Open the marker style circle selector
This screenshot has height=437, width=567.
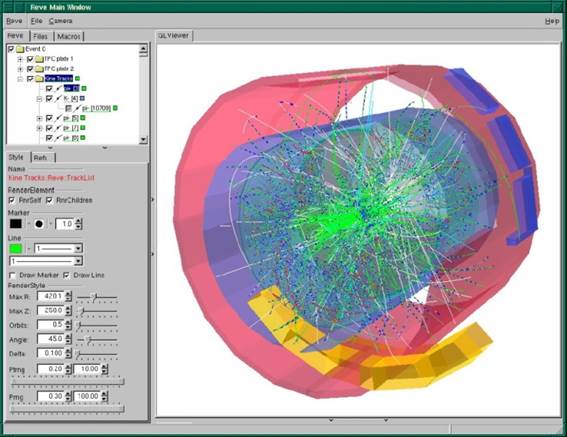(39, 224)
